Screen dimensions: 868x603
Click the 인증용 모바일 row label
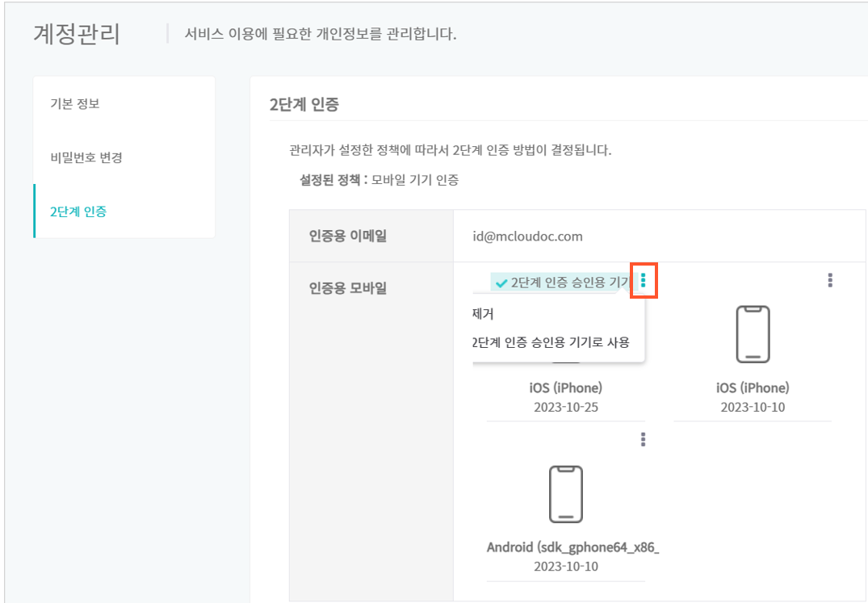click(x=348, y=288)
